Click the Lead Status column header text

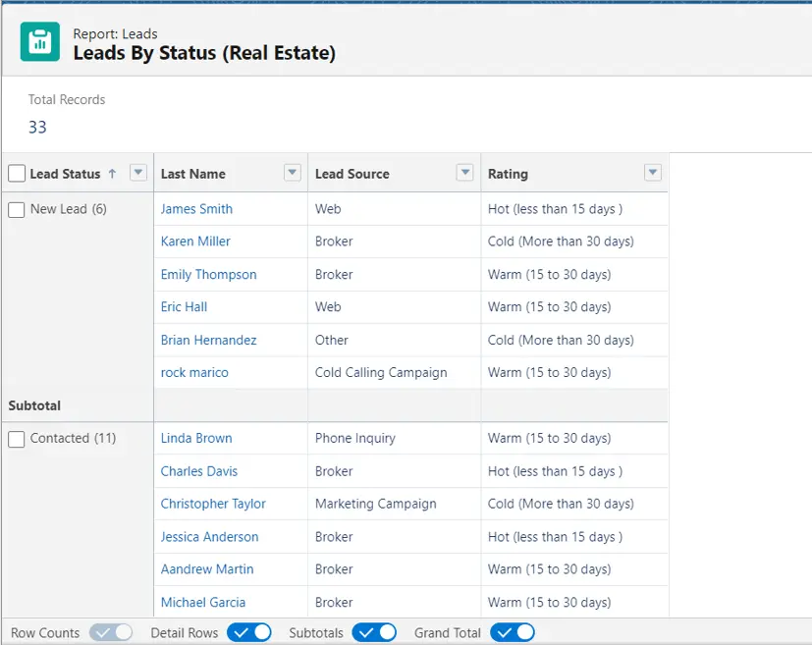coord(65,174)
